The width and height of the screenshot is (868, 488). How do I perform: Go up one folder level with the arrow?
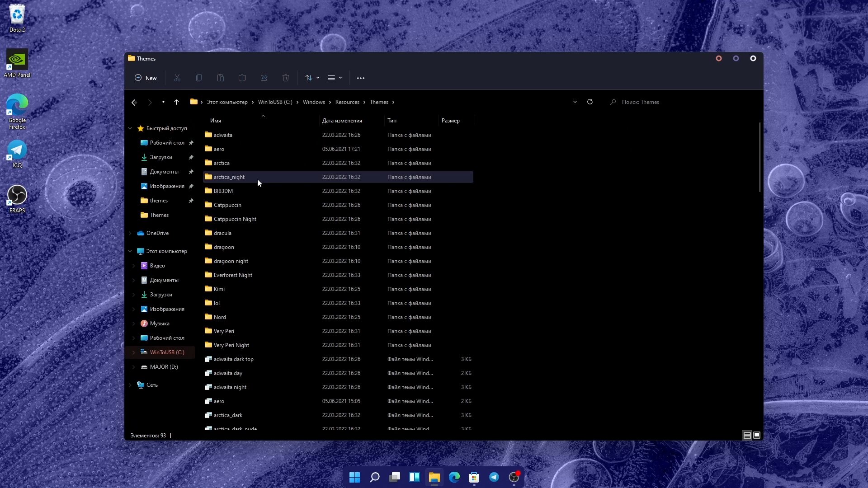pos(176,102)
